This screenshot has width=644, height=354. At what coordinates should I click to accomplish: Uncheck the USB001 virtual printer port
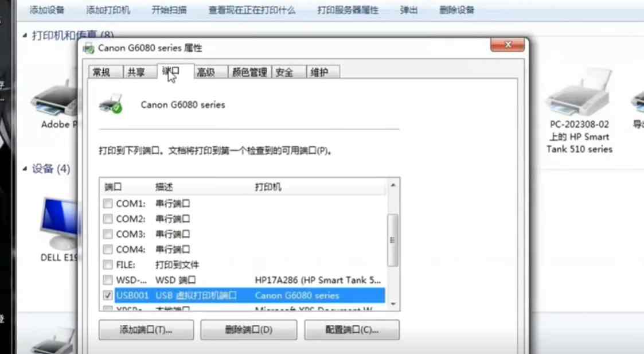(x=107, y=295)
